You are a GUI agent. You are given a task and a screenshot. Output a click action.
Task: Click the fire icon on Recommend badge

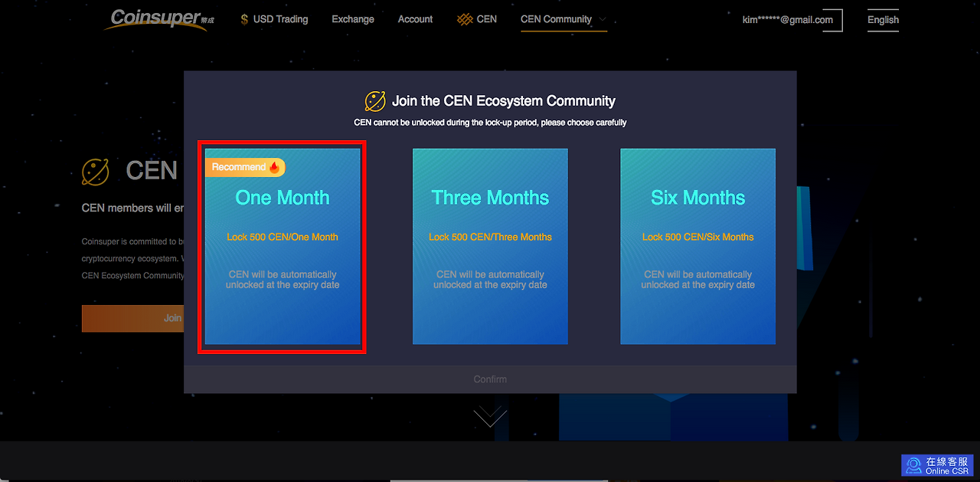pos(275,167)
